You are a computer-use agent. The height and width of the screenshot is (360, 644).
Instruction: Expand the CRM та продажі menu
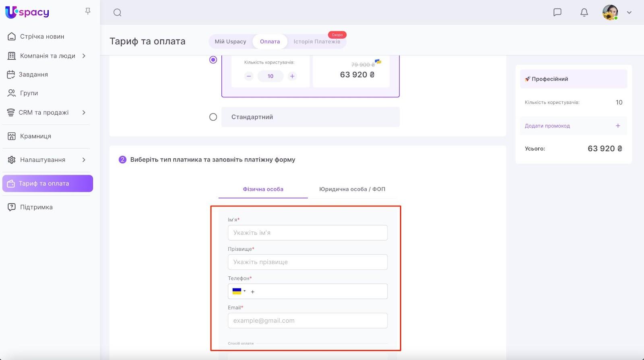[84, 113]
